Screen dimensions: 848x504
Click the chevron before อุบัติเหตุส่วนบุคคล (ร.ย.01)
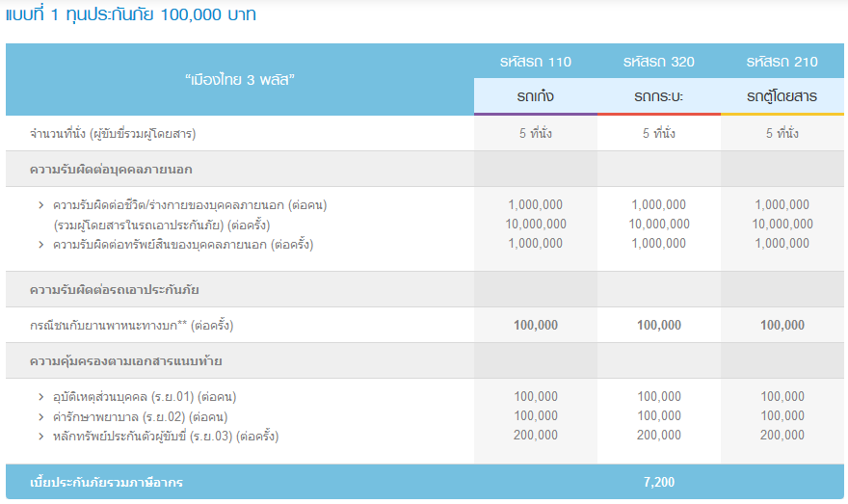click(41, 397)
